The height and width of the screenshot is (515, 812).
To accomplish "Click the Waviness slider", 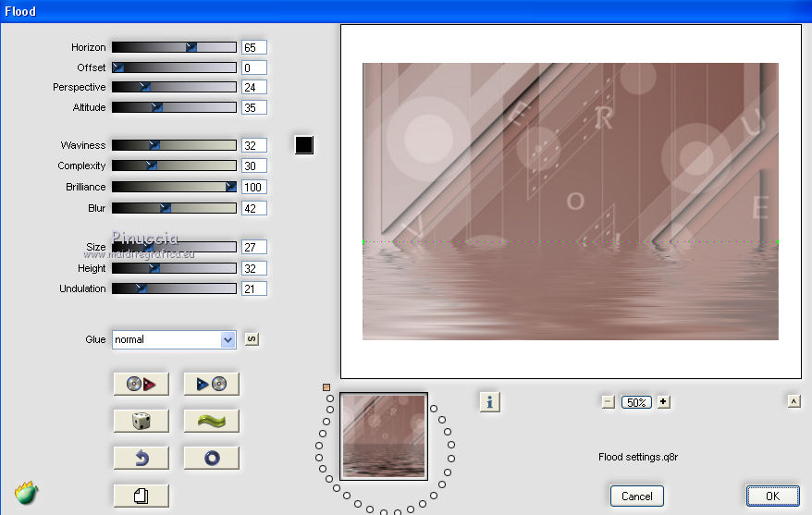I will coord(174,145).
